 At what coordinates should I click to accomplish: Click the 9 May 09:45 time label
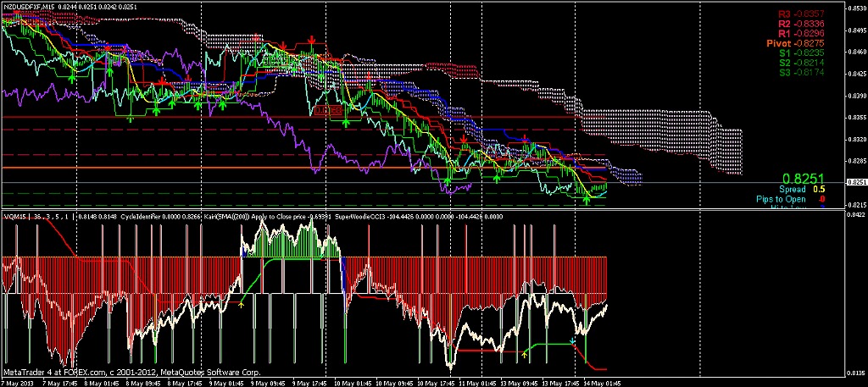[x=268, y=383]
